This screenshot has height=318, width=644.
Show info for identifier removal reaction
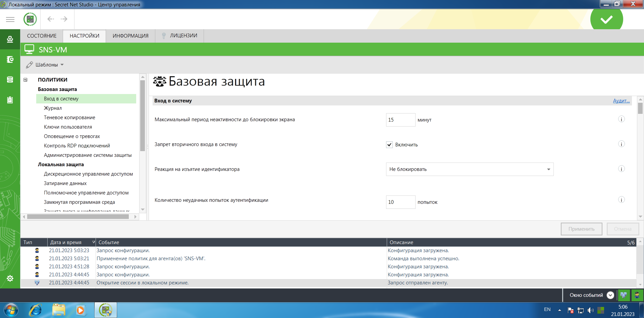(621, 169)
